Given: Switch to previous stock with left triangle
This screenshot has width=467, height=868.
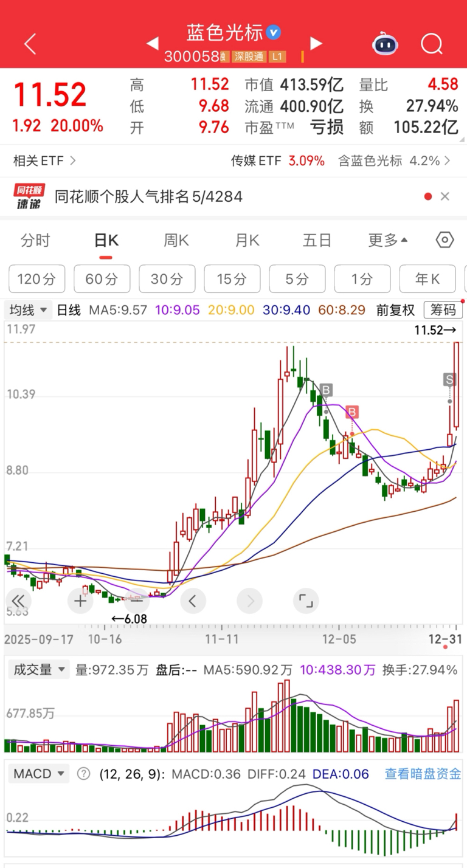Looking at the screenshot, I should 152,43.
